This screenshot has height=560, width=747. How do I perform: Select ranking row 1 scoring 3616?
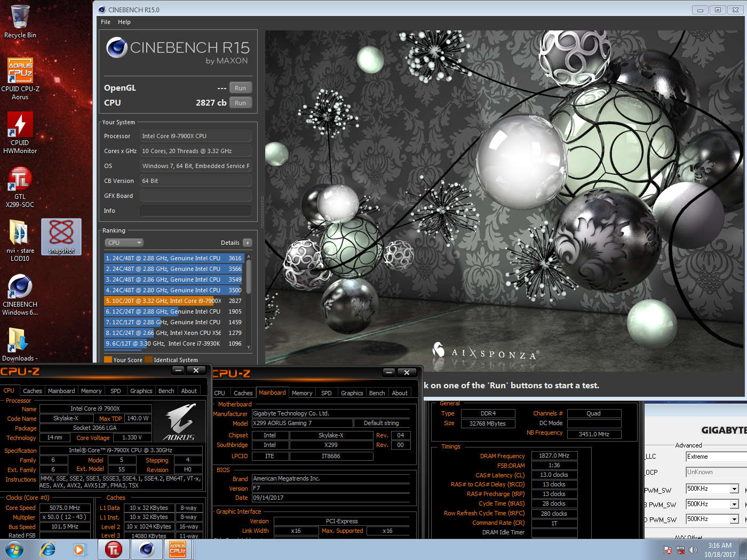click(x=174, y=258)
